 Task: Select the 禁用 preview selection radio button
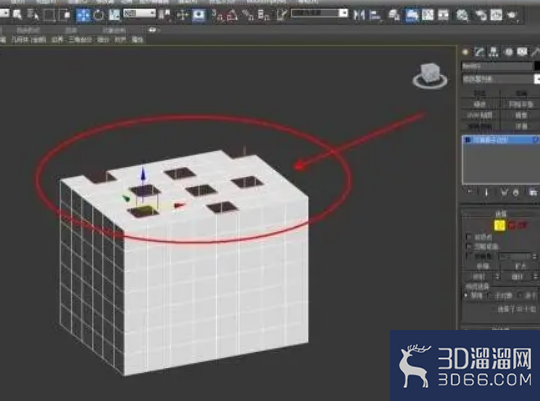(x=466, y=296)
